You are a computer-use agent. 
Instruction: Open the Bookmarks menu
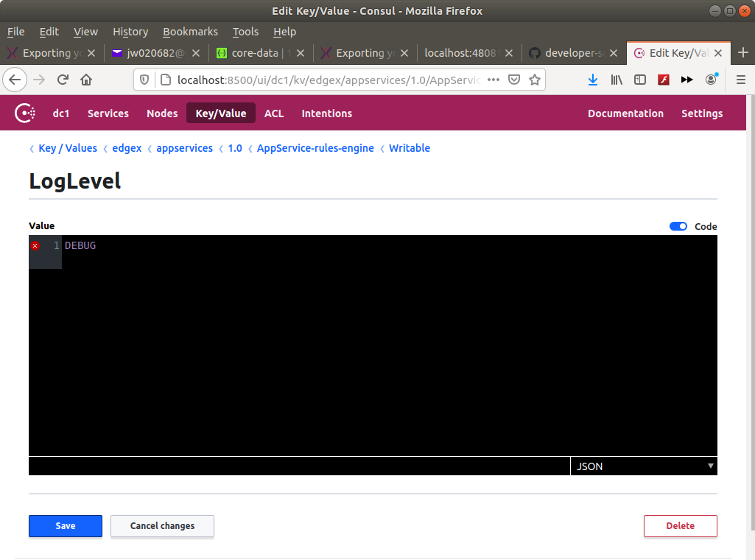(190, 32)
